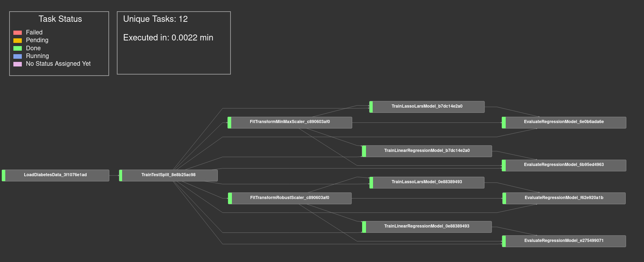Select the TrainLinearRegressionModel_b7dc14e2a0 node
The image size is (644, 262).
[x=427, y=151]
